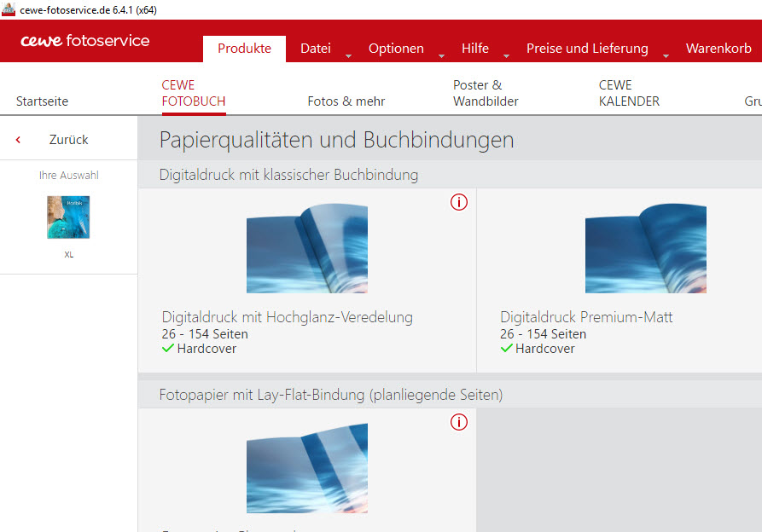Open the CEWE KALENDER category
Viewport: 762px width, 532px height.
coord(629,93)
